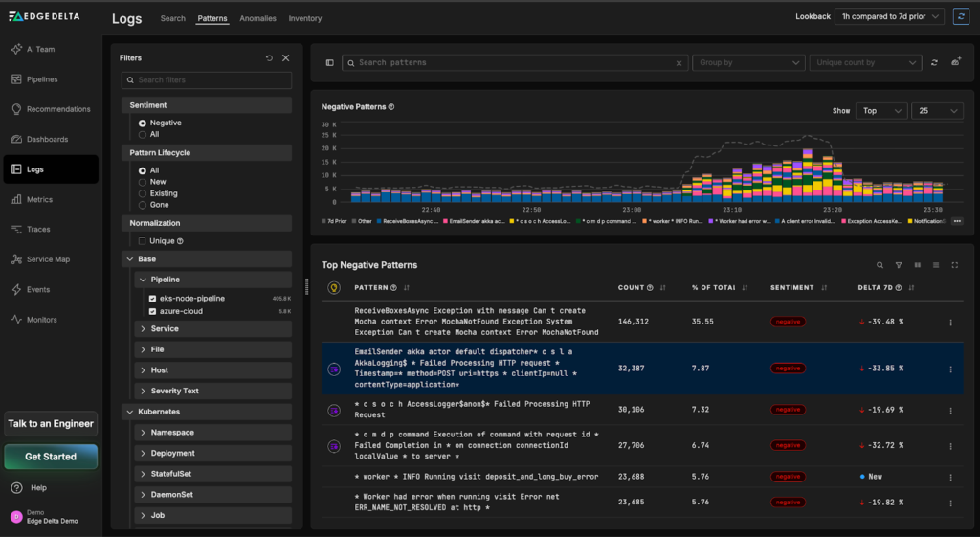Image resolution: width=980 pixels, height=537 pixels.
Task: Click the search icon in Top Negative Patterns
Action: click(x=880, y=265)
